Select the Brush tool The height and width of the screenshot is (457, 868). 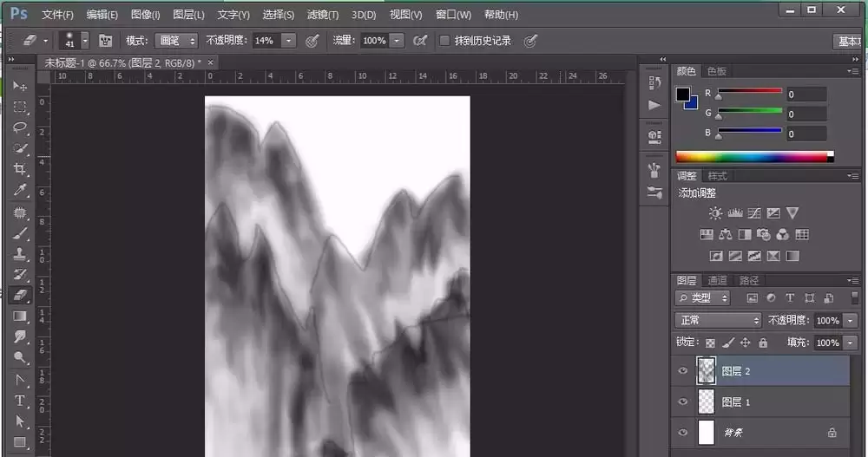(x=20, y=233)
